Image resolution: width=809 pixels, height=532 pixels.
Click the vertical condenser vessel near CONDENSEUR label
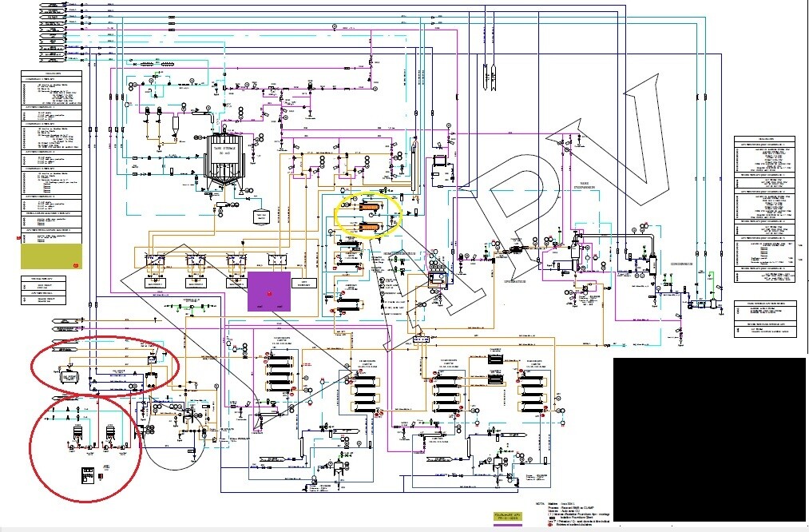[x=652, y=265]
